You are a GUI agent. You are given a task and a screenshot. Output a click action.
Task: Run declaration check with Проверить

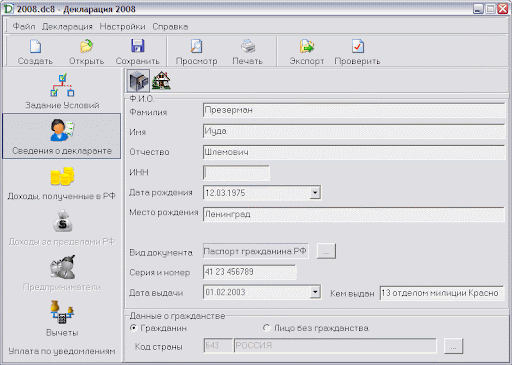click(357, 52)
